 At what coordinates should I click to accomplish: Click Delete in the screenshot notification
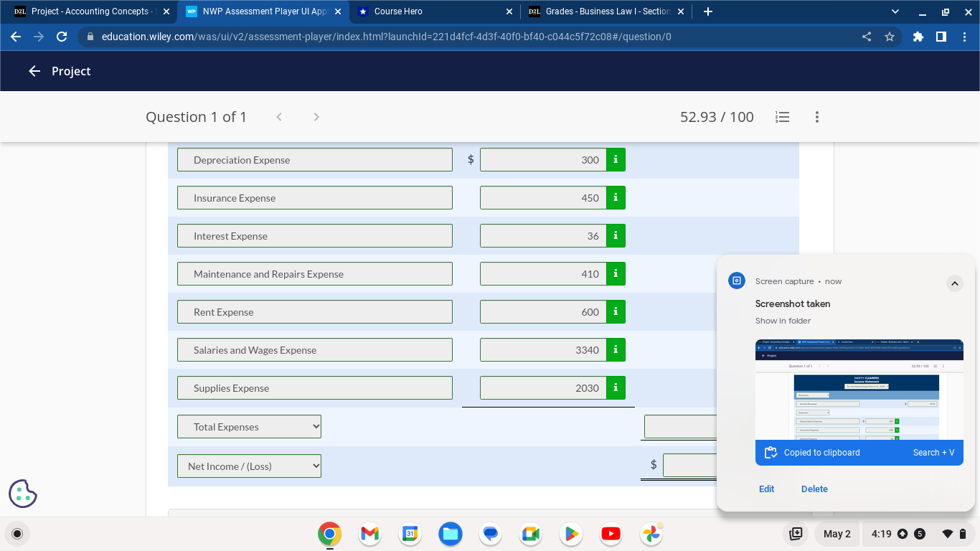click(814, 489)
